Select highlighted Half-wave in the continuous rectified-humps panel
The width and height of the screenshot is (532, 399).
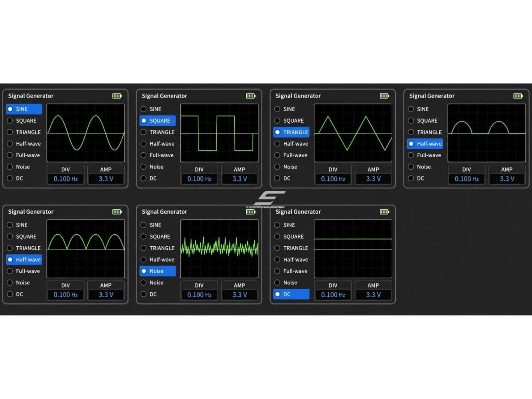(24, 260)
